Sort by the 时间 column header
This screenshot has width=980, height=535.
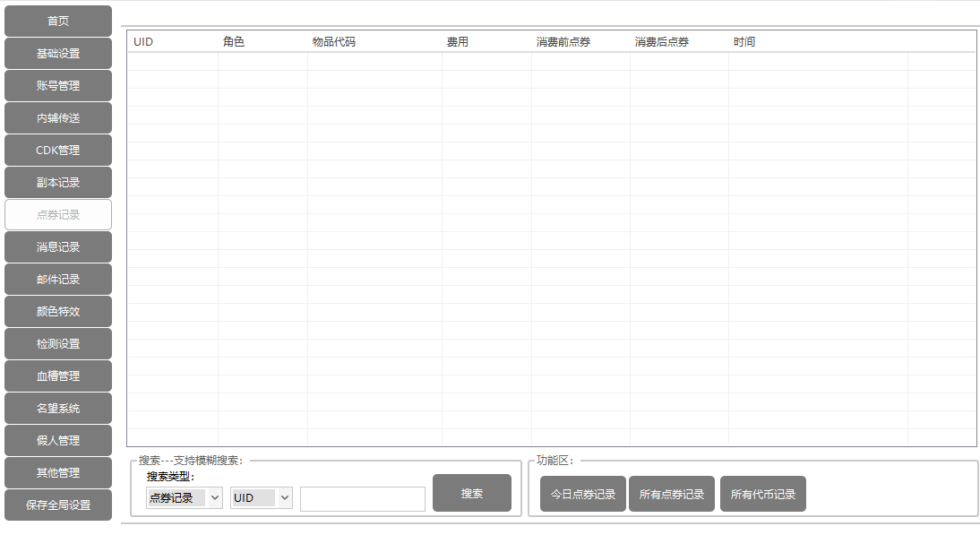744,42
